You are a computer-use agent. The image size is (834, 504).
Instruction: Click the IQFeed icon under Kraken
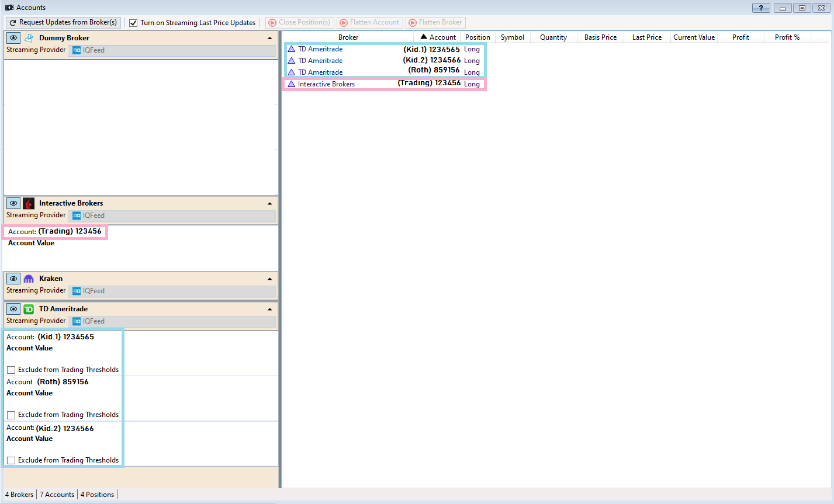pos(77,291)
